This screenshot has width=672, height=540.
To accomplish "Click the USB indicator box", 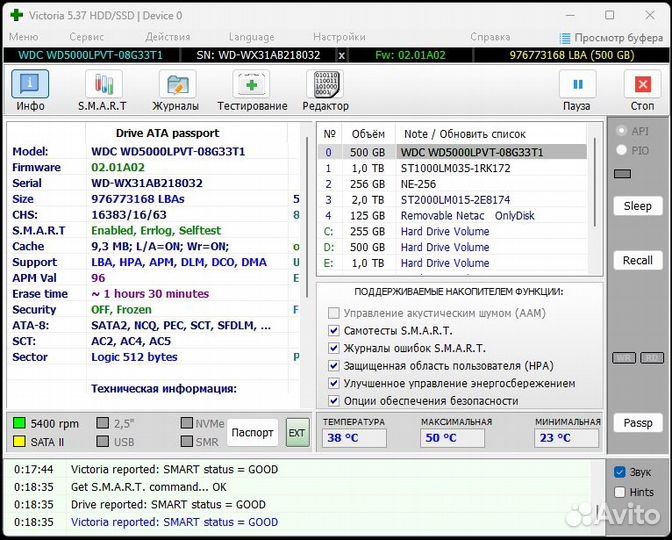I will click(x=102, y=441).
